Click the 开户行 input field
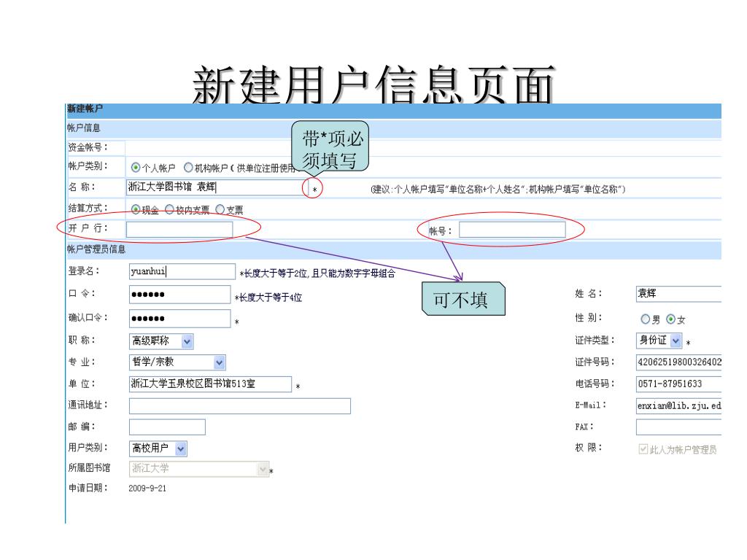747x560 pixels. coord(179,230)
